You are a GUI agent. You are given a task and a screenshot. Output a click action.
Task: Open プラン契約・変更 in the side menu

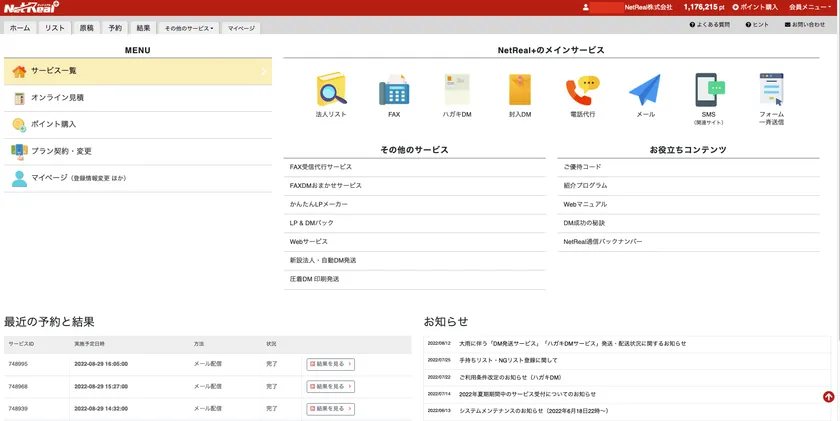[x=61, y=151]
